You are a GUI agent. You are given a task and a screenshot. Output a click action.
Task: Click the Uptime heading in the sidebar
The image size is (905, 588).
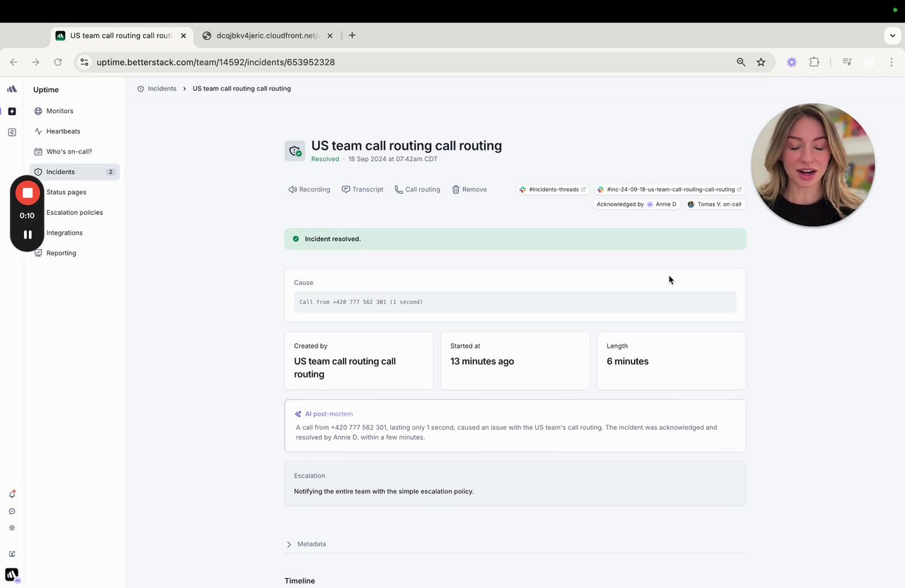pyautogui.click(x=46, y=90)
